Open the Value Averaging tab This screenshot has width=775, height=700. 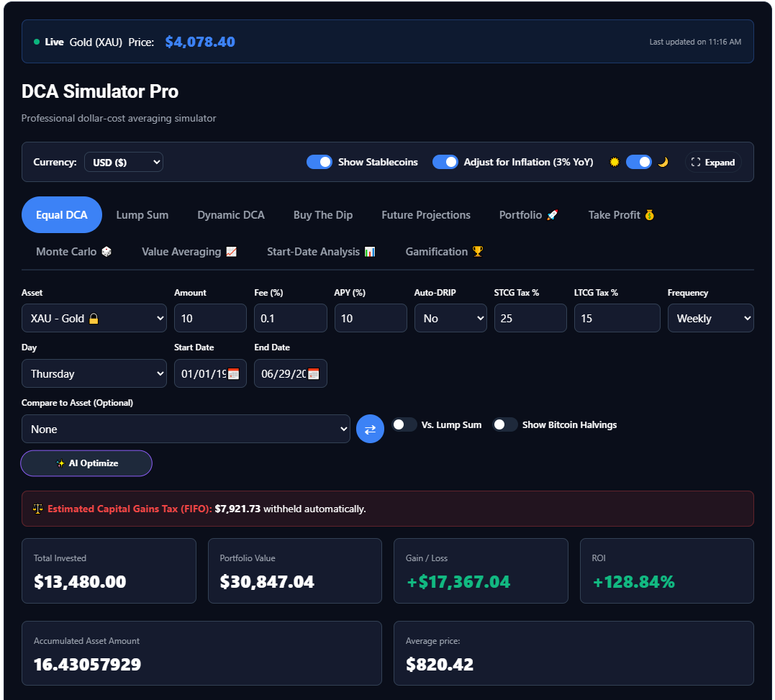click(x=189, y=252)
